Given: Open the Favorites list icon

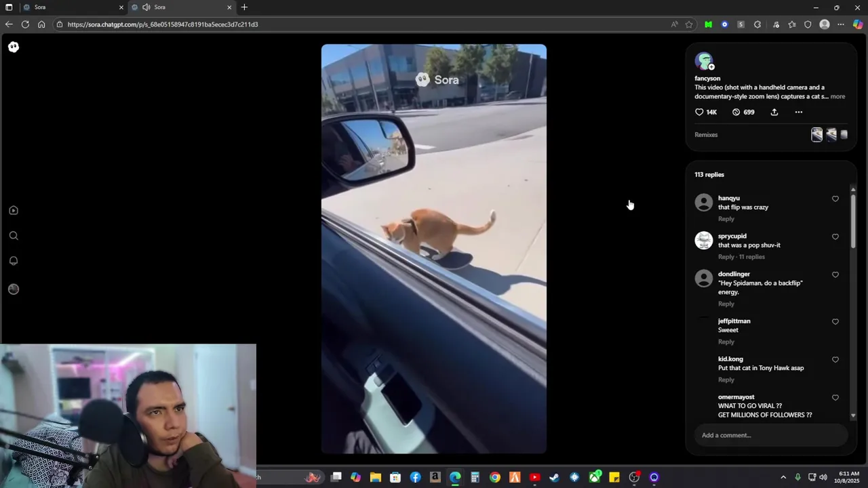Looking at the screenshot, I should [x=791, y=24].
